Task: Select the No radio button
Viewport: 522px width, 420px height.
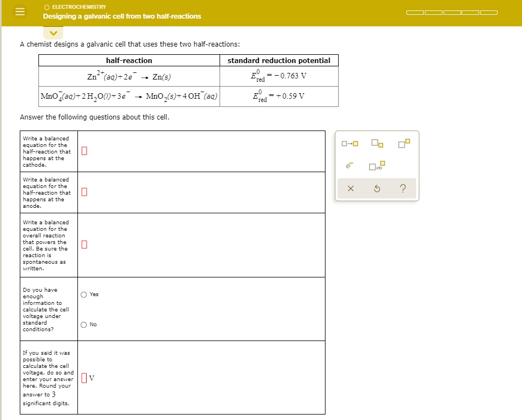Action: 84,324
